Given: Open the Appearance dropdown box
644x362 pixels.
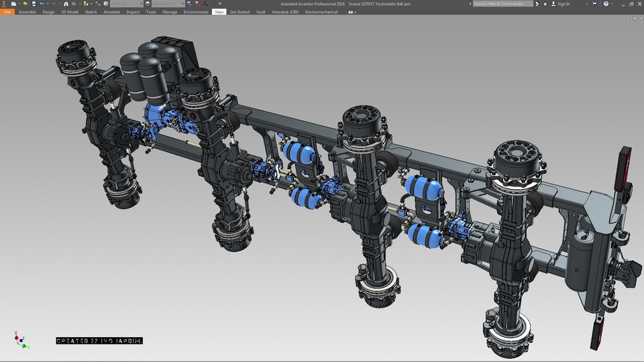Looking at the screenshot, I should pyautogui.click(x=168, y=4).
